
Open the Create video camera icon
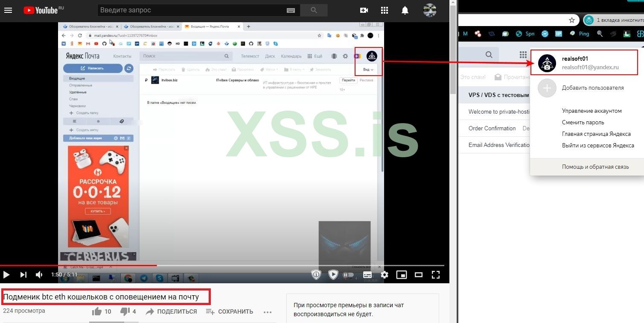click(x=364, y=10)
